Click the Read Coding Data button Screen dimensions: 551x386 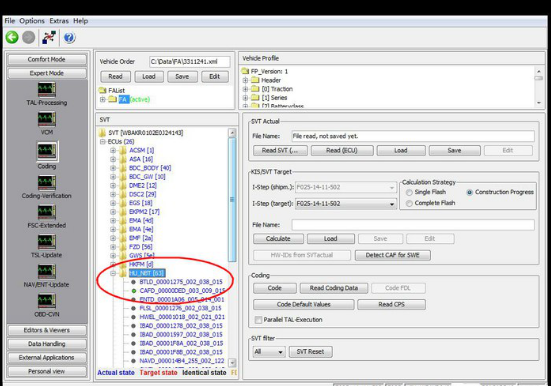(334, 288)
